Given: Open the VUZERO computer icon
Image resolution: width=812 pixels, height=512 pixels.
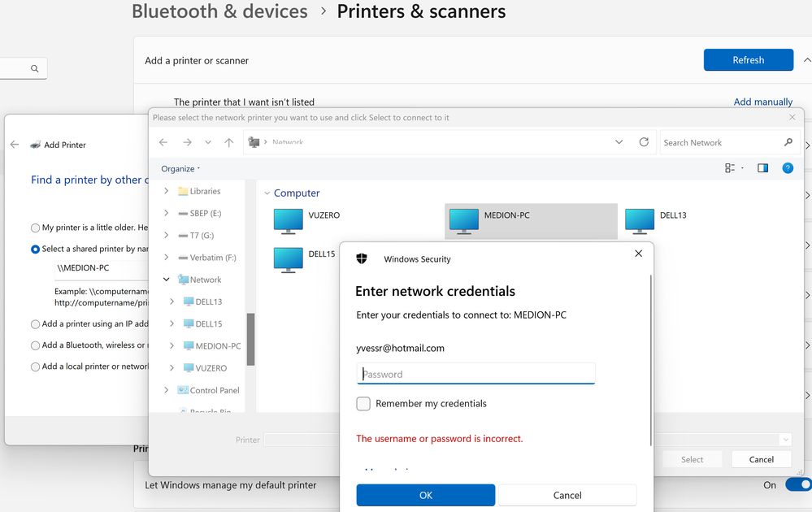Looking at the screenshot, I should click(x=288, y=220).
